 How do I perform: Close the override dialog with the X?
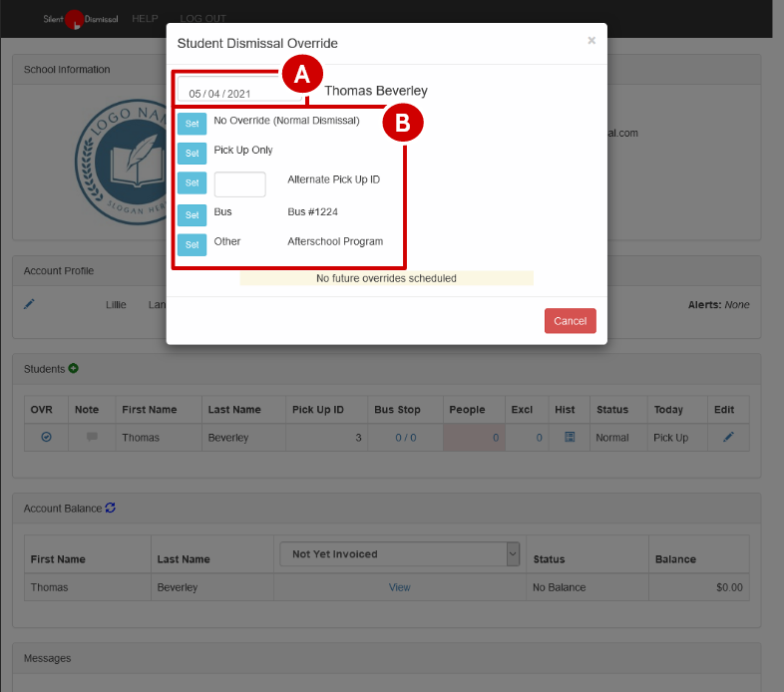[591, 41]
